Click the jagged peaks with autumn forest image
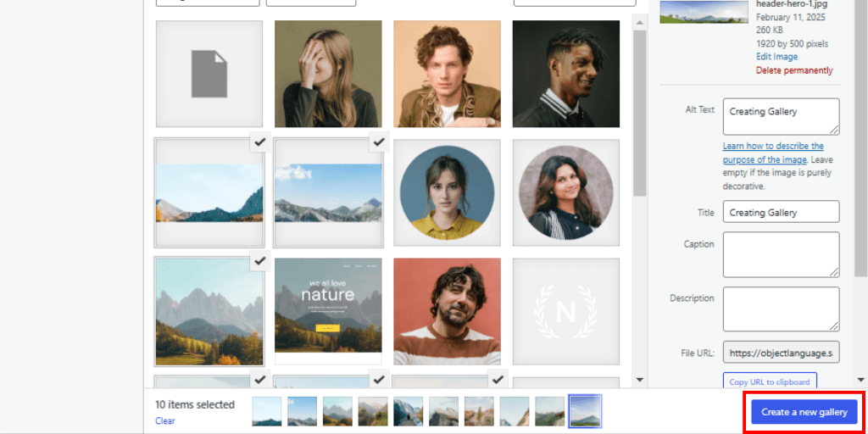 [209, 312]
